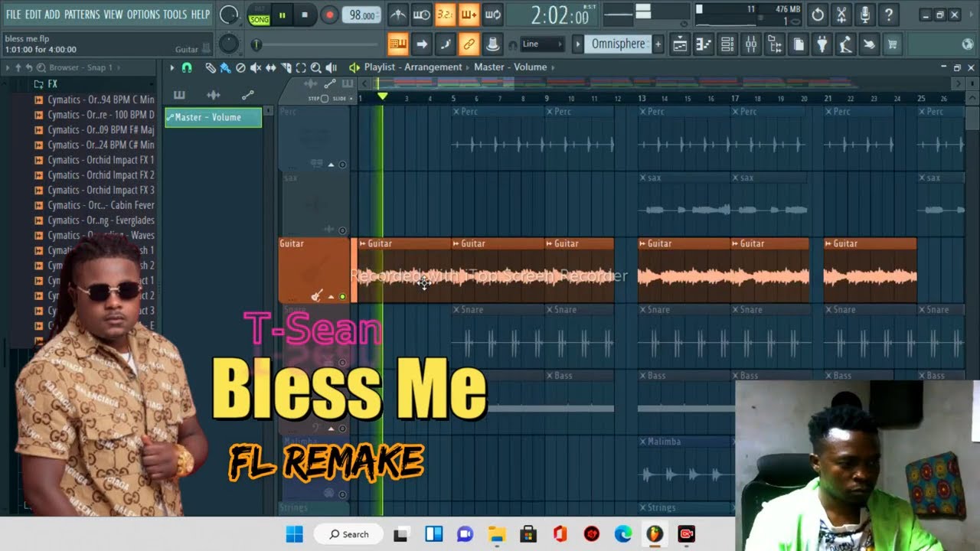The image size is (980, 551).
Task: Select the Paint brush tool in playlist
Action: pos(225,68)
